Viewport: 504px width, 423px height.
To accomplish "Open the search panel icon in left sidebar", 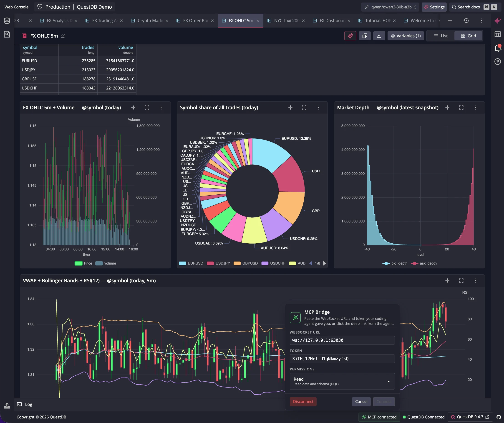I will click(x=7, y=34).
